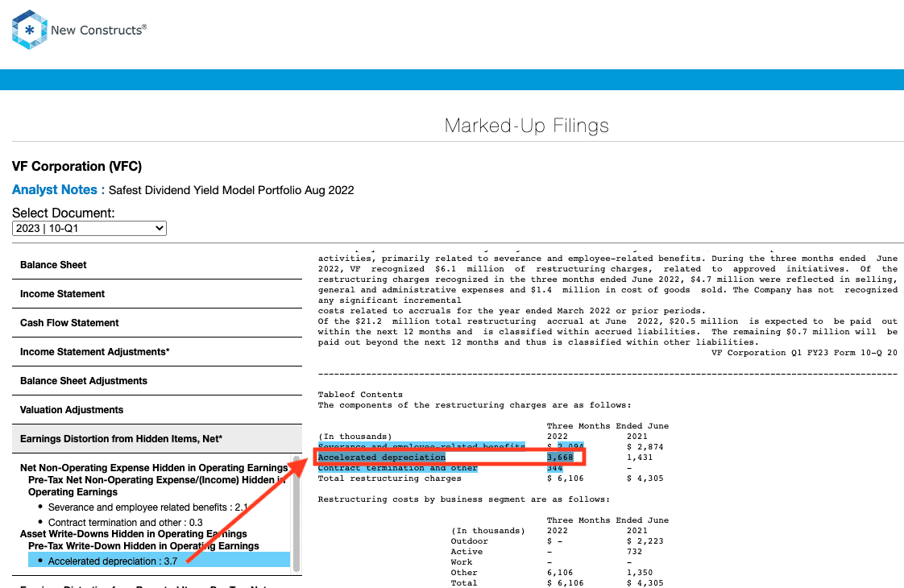Expand Balance Sheet Adjustments section

(157, 381)
